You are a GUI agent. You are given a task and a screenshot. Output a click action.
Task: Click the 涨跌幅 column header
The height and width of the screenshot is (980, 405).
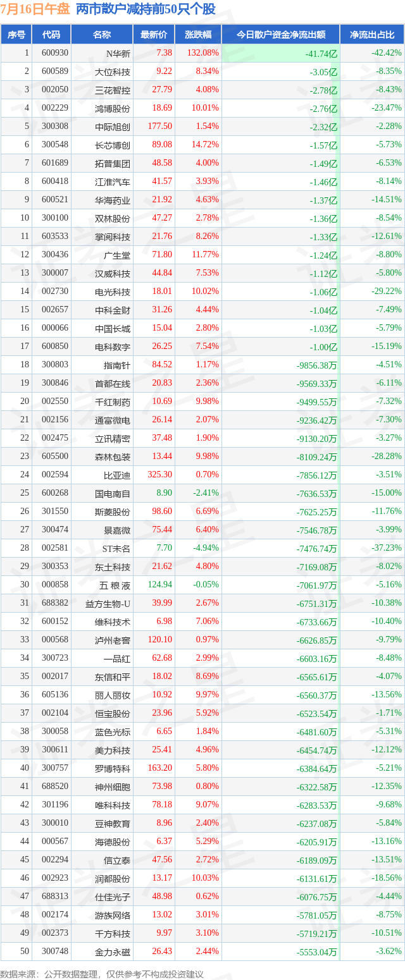click(x=198, y=35)
